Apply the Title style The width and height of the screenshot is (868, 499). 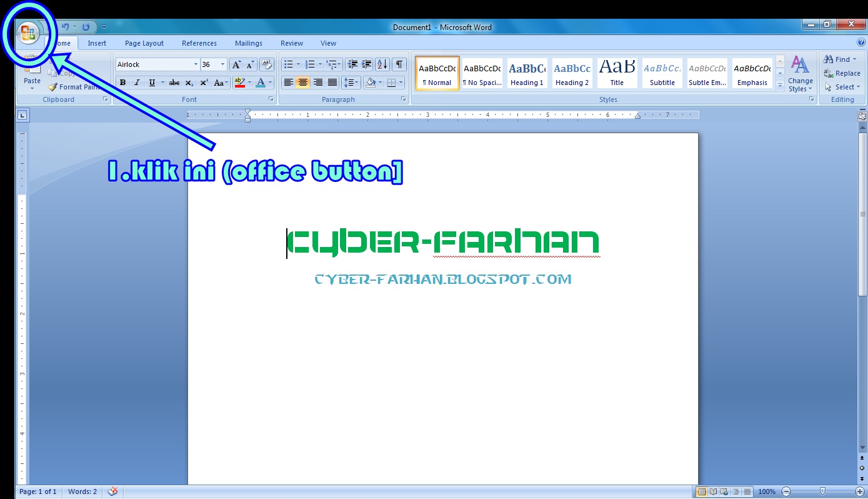pyautogui.click(x=617, y=73)
